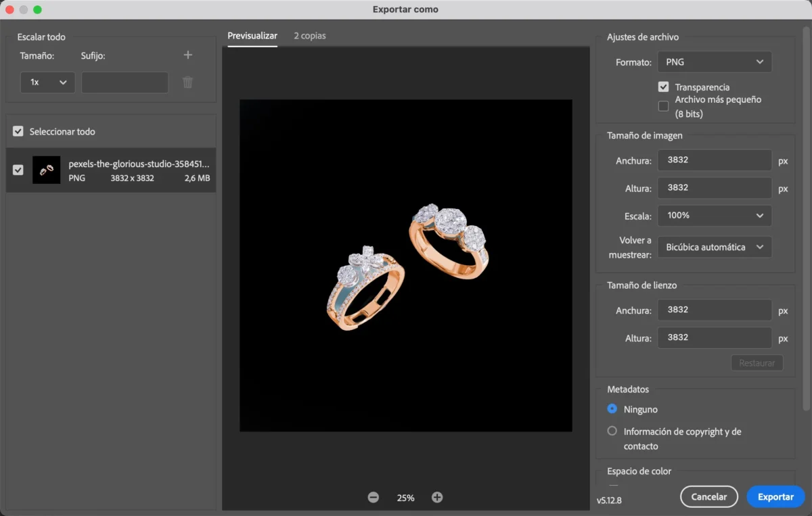This screenshot has width=812, height=516.
Task: Disable the Transparencia checkbox
Action: click(663, 87)
